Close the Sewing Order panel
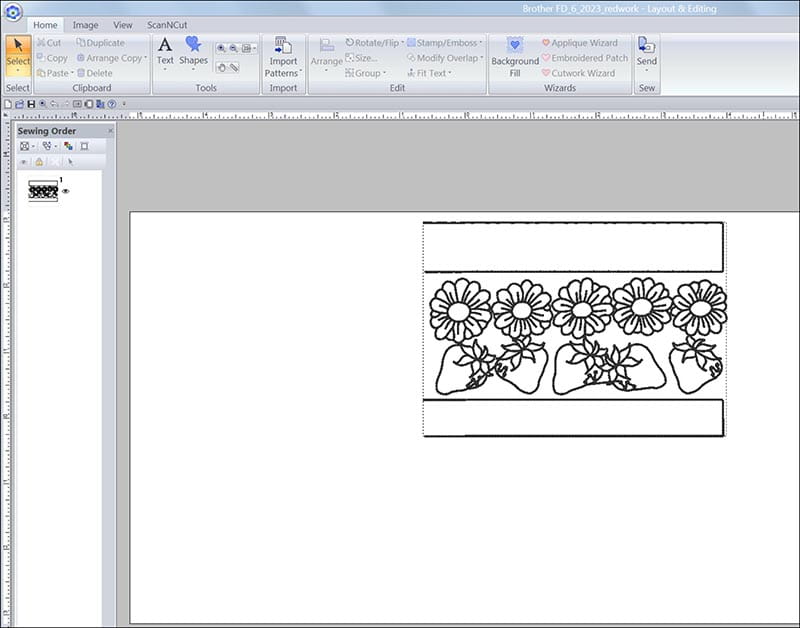 tap(110, 131)
